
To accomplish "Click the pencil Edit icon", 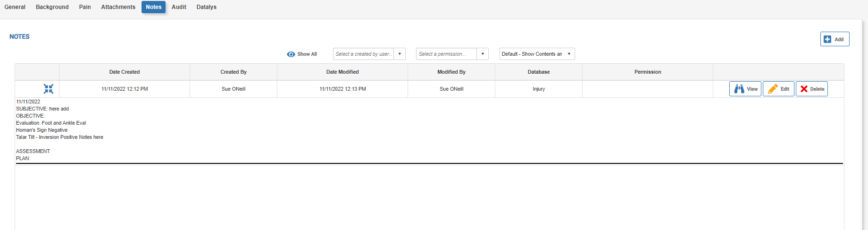I will 773,89.
